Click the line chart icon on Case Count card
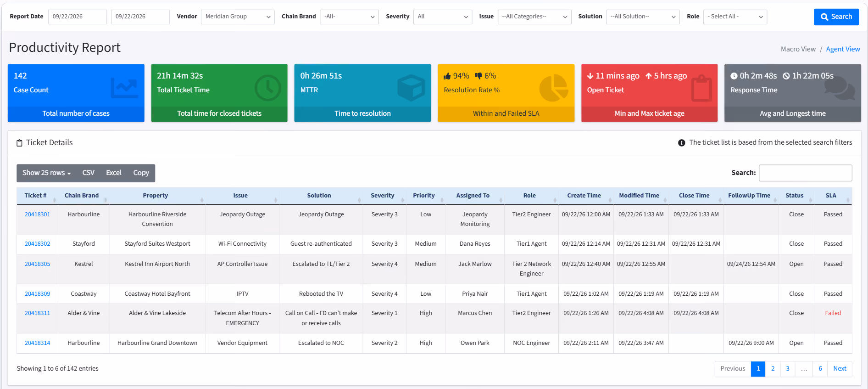This screenshot has width=868, height=389. coord(124,88)
